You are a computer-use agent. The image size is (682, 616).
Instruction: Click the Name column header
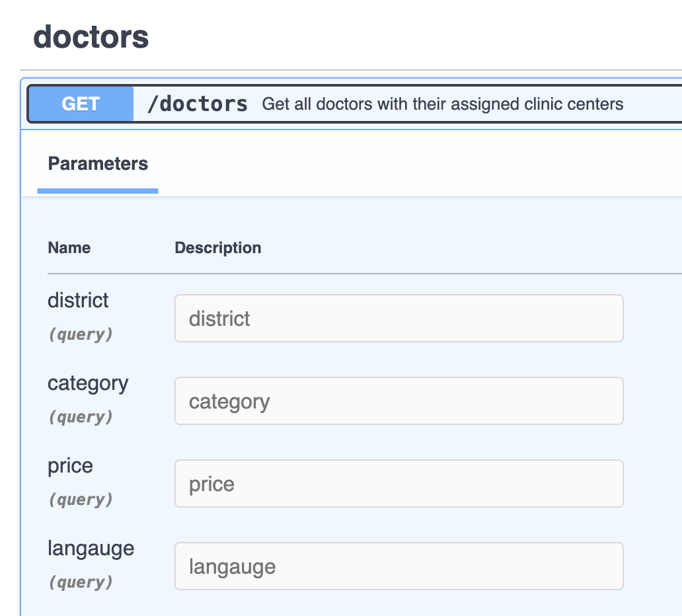pos(69,248)
